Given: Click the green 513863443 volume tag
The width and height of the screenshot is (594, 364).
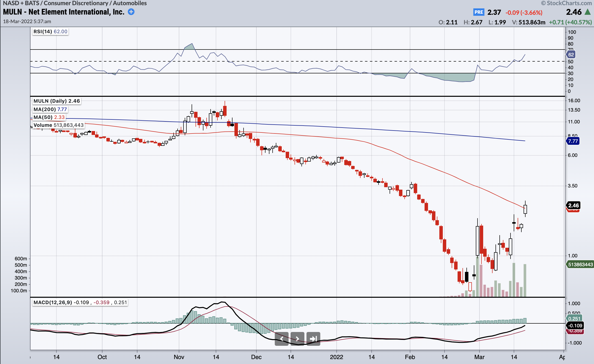Looking at the screenshot, I should [x=580, y=265].
